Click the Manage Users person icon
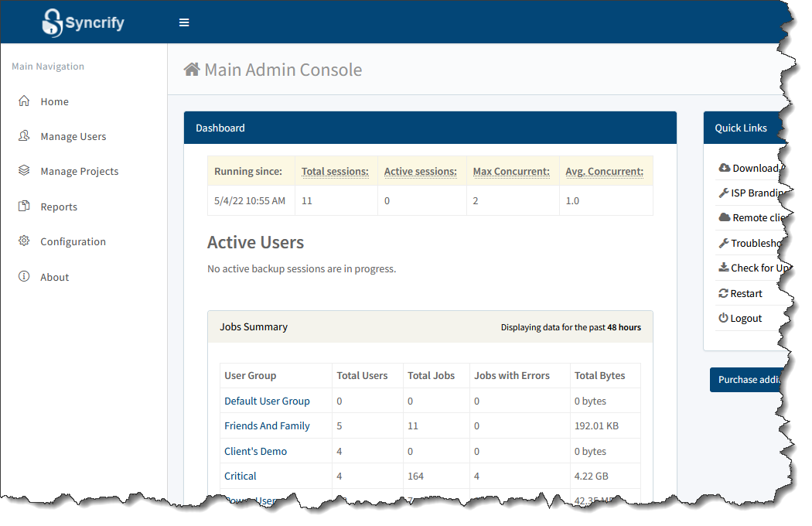Viewport: 812px width, 526px height. 24,136
